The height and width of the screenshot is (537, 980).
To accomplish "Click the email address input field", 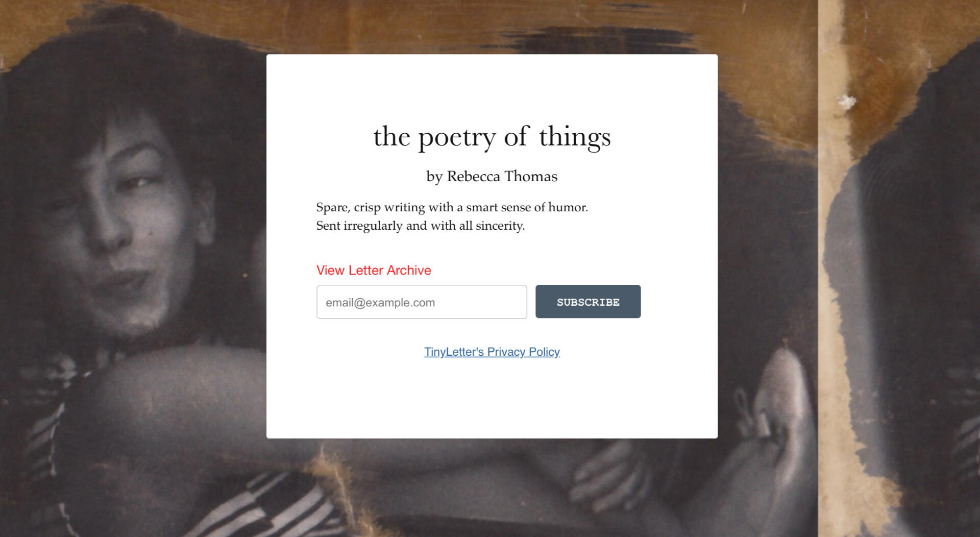I will coord(422,302).
